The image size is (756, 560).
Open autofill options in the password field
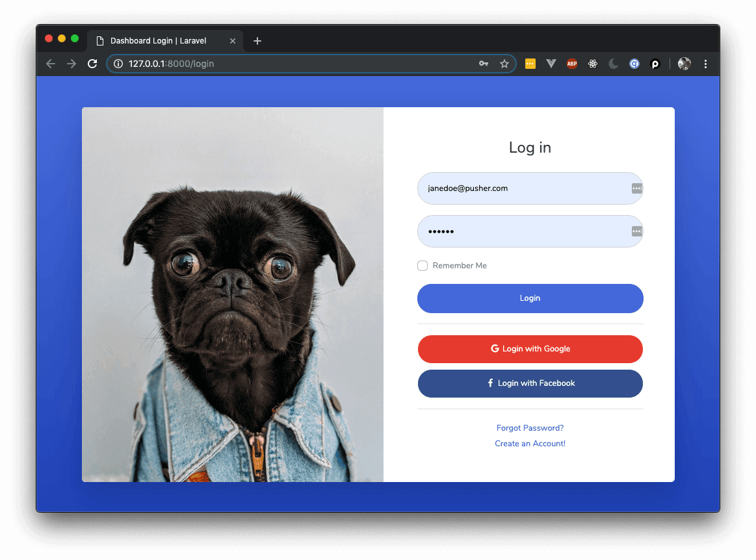point(636,231)
